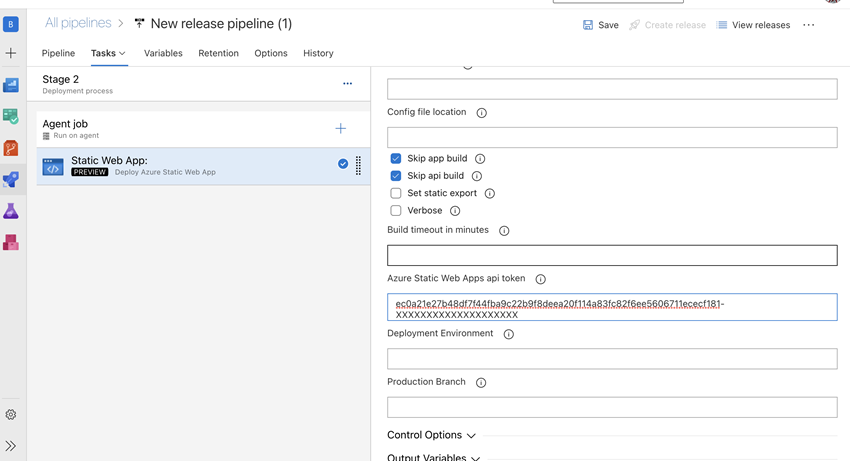Show info for Skip api build
Screen dimensions: 850x461
[x=476, y=176]
